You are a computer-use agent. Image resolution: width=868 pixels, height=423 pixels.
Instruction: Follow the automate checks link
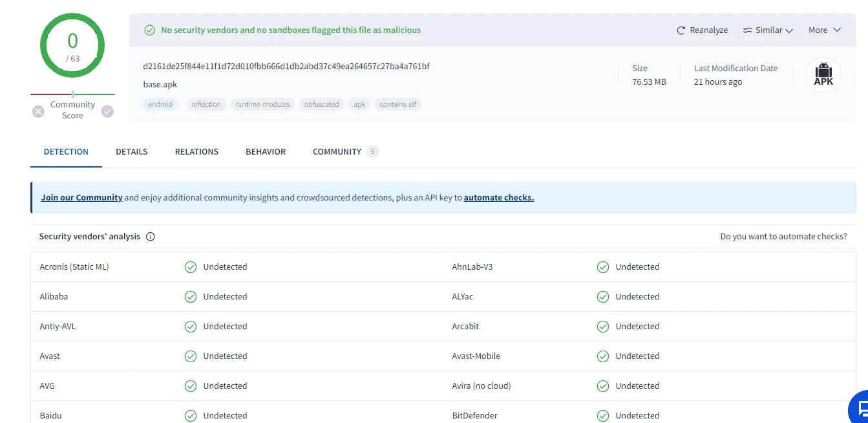(x=499, y=198)
